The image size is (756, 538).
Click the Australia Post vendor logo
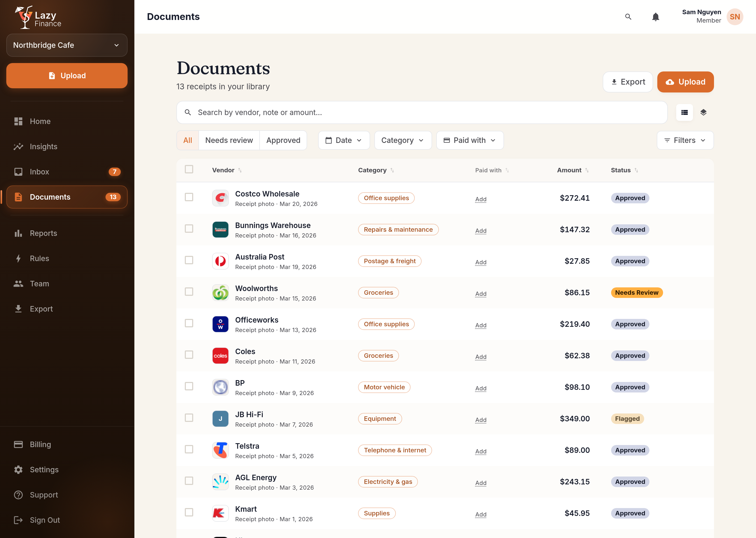tap(220, 261)
